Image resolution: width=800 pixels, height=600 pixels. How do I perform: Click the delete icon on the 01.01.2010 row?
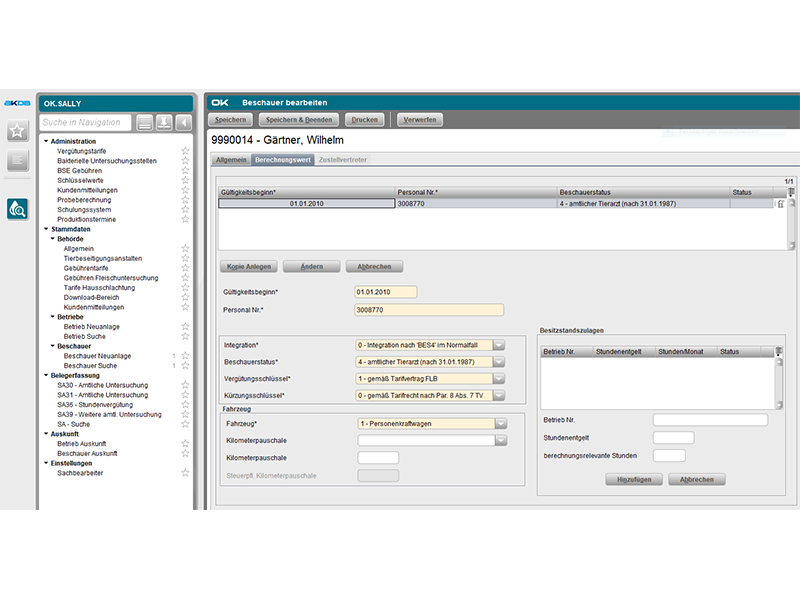click(781, 203)
